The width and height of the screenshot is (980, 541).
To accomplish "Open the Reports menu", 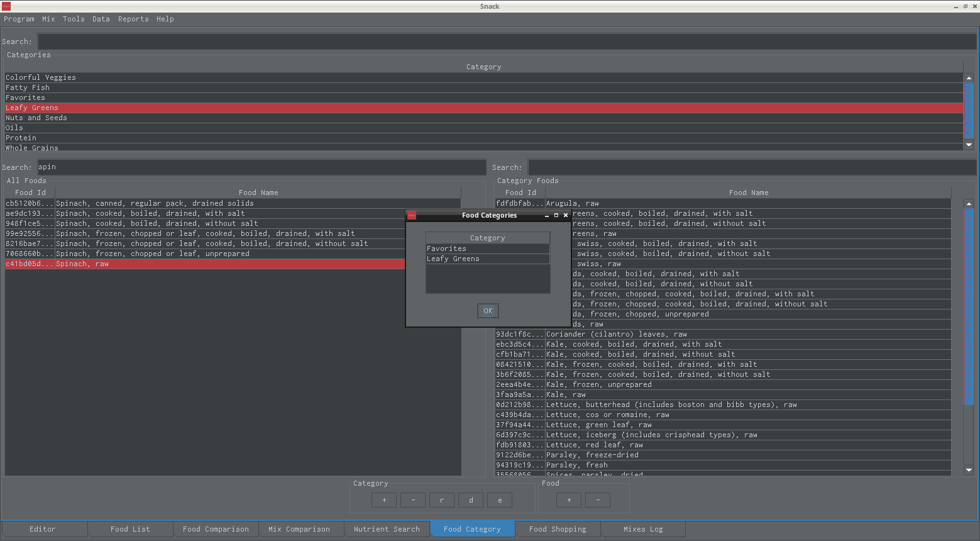I will click(133, 19).
